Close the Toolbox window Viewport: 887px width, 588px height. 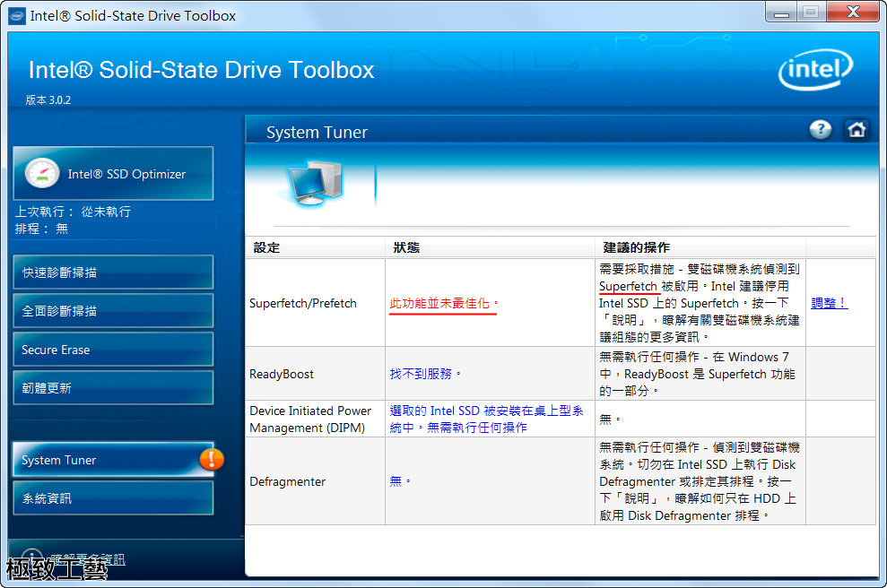(x=853, y=12)
